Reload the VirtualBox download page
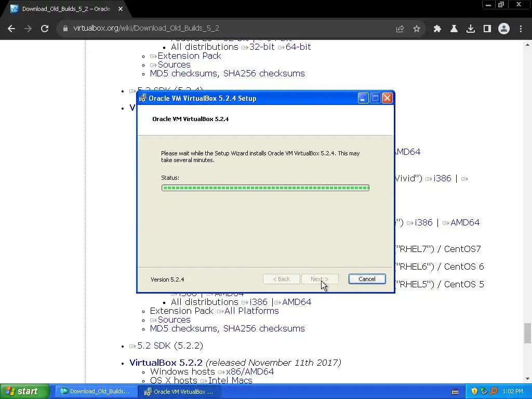This screenshot has width=532, height=399. (x=45, y=29)
